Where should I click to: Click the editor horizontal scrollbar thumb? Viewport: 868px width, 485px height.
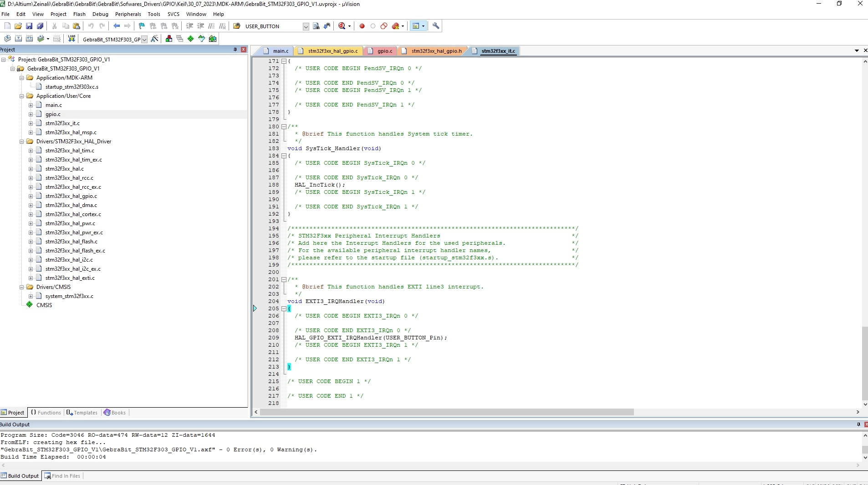pyautogui.click(x=447, y=412)
